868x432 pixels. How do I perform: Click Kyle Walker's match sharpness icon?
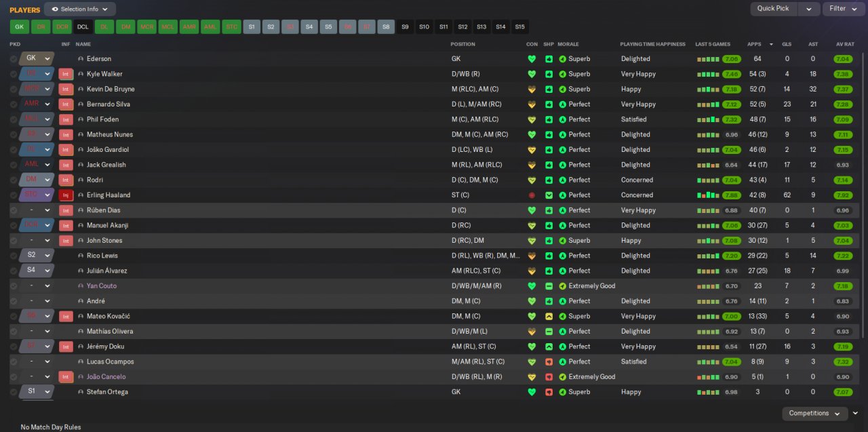pyautogui.click(x=549, y=74)
